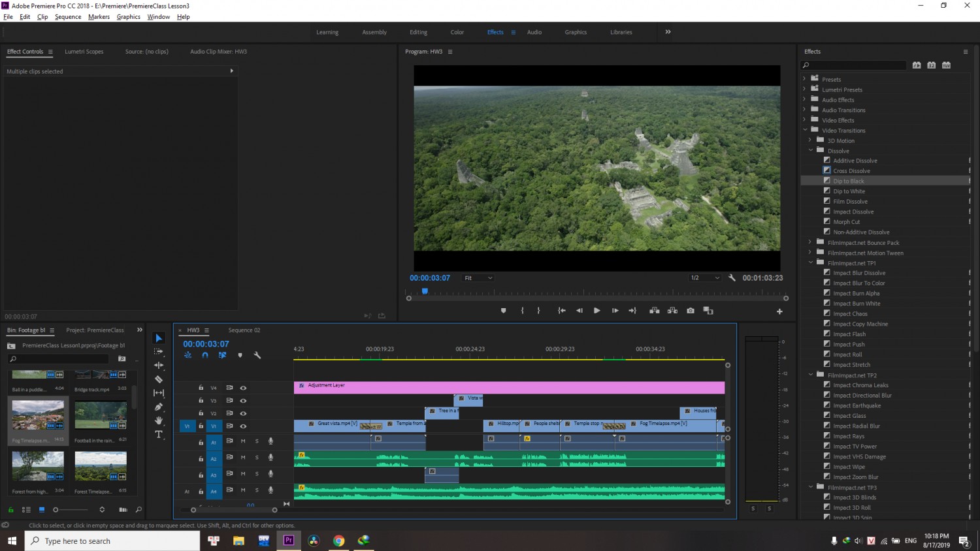Image resolution: width=980 pixels, height=551 pixels.
Task: Expand the Audio Transitions folder
Action: click(x=804, y=110)
